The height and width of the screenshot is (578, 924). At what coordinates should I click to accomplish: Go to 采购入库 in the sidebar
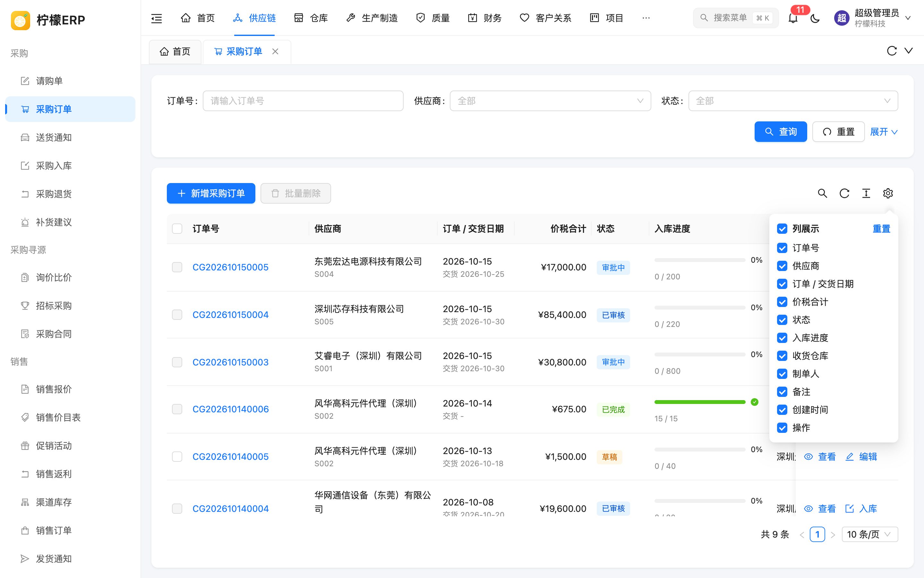pyautogui.click(x=70, y=166)
